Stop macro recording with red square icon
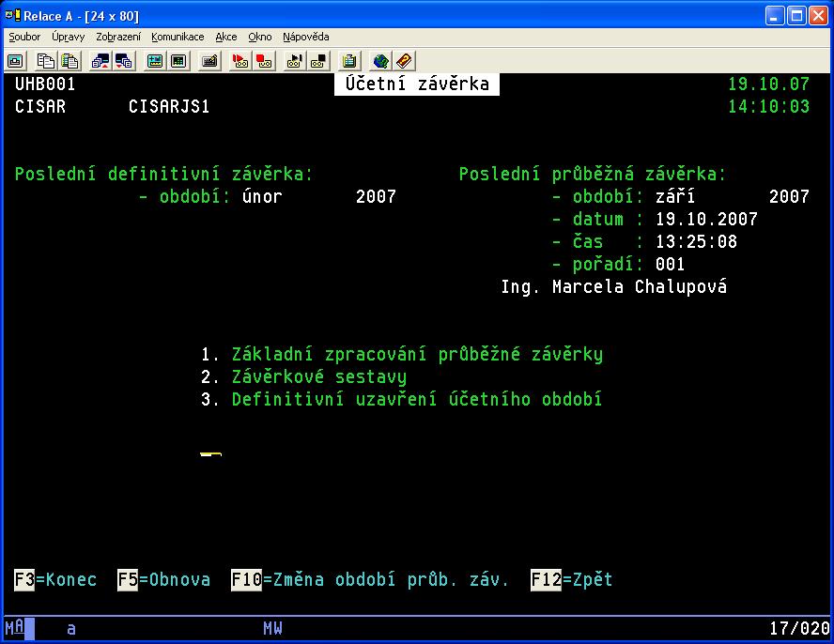 pyautogui.click(x=264, y=61)
